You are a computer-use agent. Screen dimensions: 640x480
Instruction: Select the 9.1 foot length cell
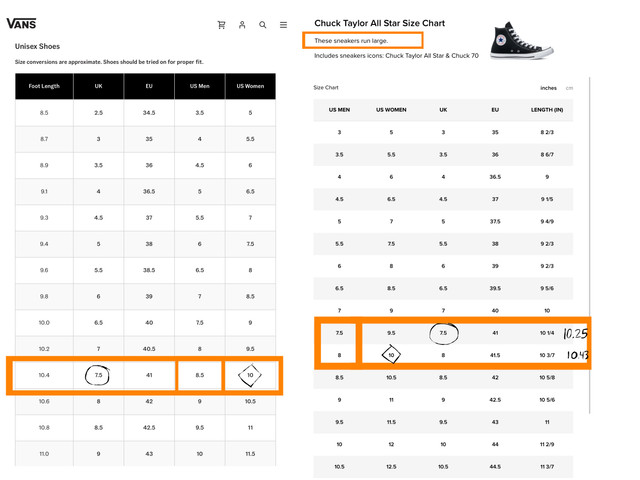(x=44, y=191)
